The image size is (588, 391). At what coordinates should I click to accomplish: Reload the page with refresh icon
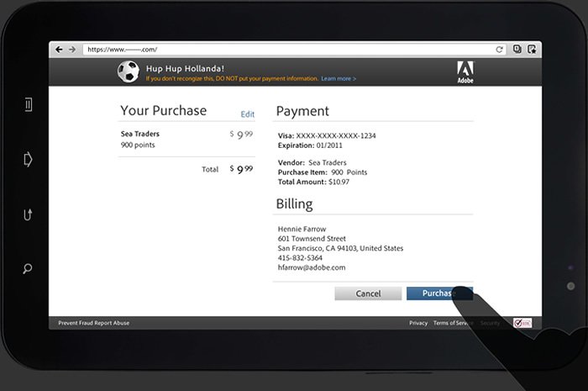(499, 50)
